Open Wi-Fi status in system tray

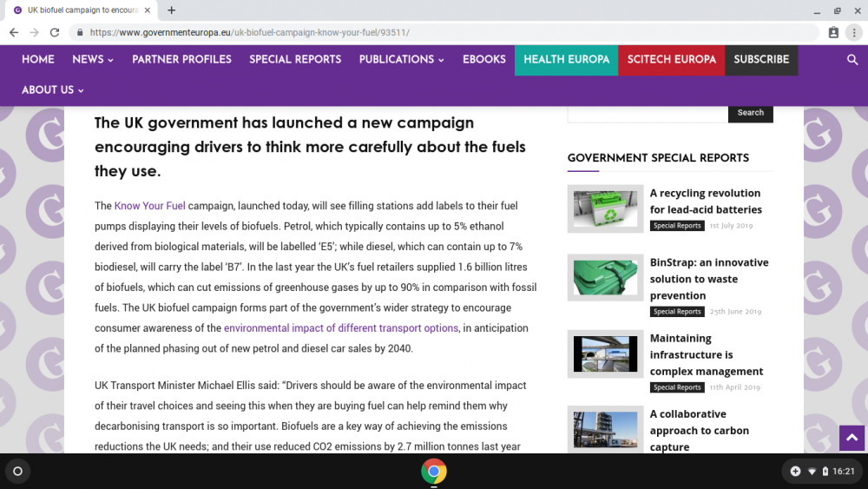click(812, 472)
